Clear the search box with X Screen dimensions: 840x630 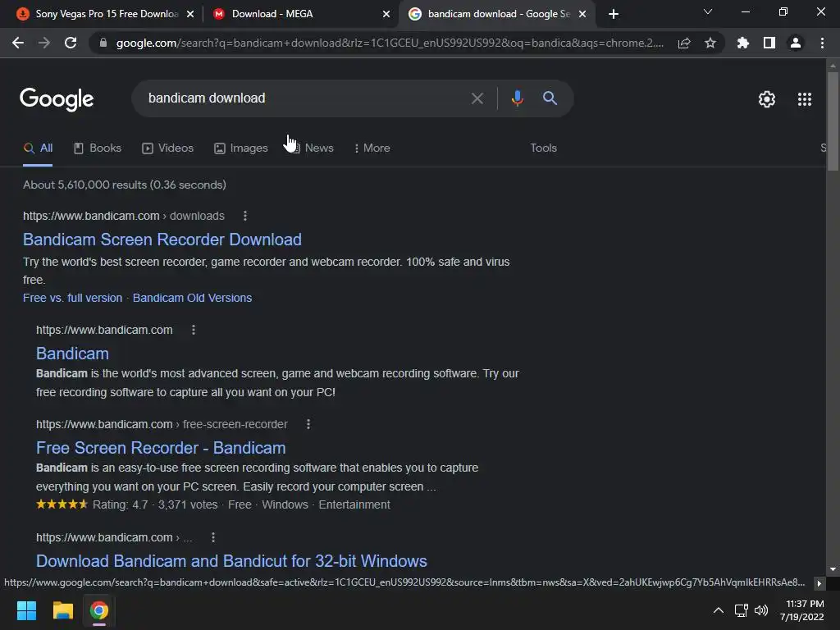coord(477,98)
